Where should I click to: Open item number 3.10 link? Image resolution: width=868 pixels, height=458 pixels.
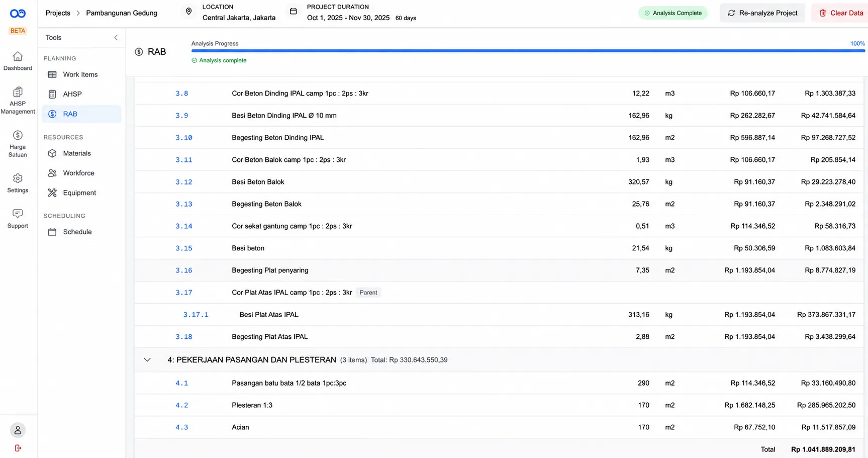(184, 138)
